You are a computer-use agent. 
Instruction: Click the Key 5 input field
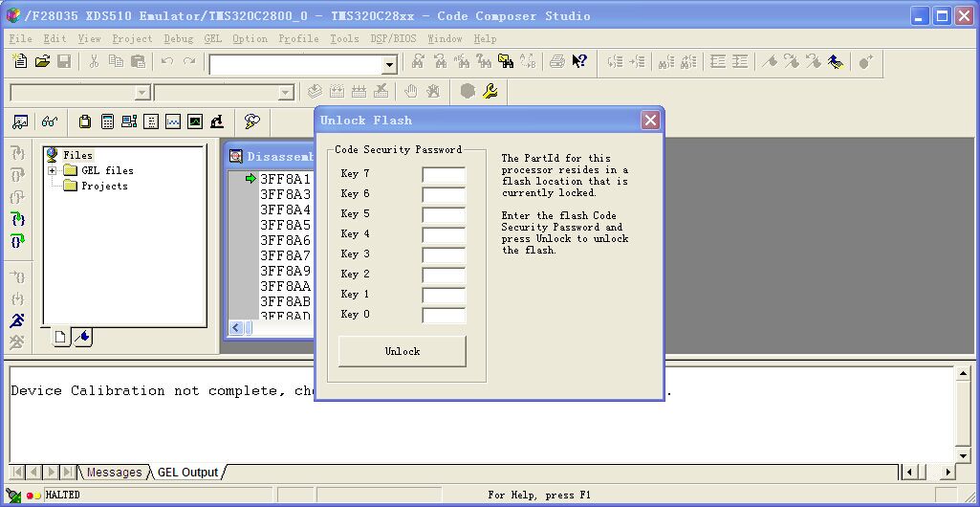[444, 215]
